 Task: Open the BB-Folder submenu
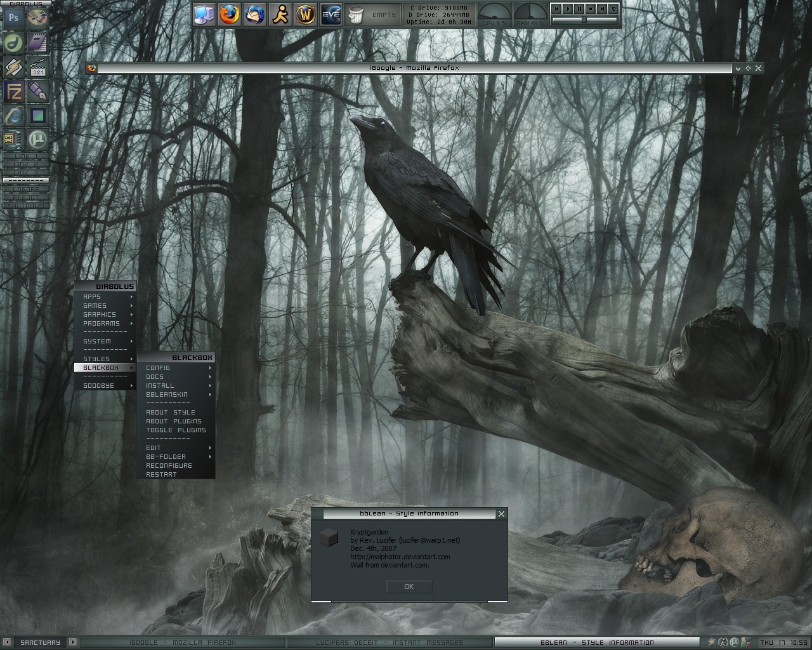176,456
